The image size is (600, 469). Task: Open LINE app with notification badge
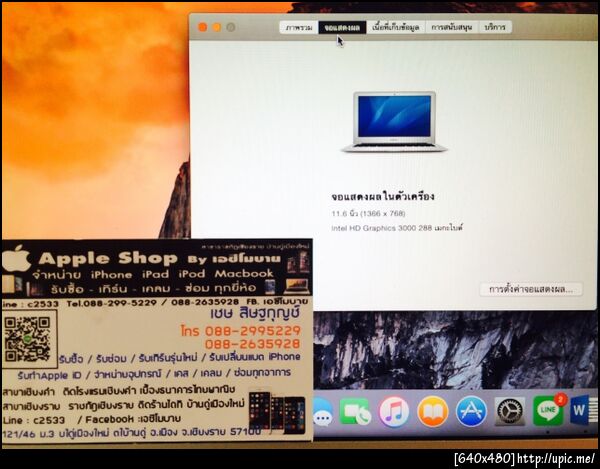coord(549,410)
